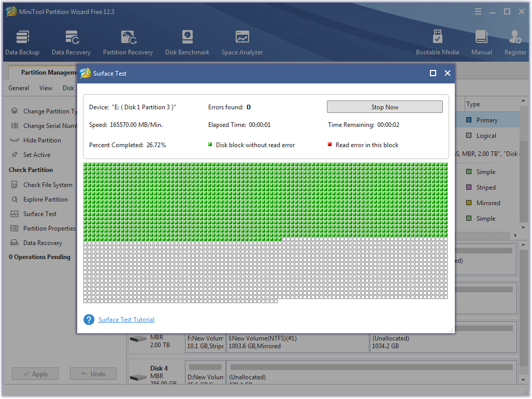This screenshot has height=399, width=532.
Task: Click the Hide Partition eye icon
Action: tap(15, 140)
